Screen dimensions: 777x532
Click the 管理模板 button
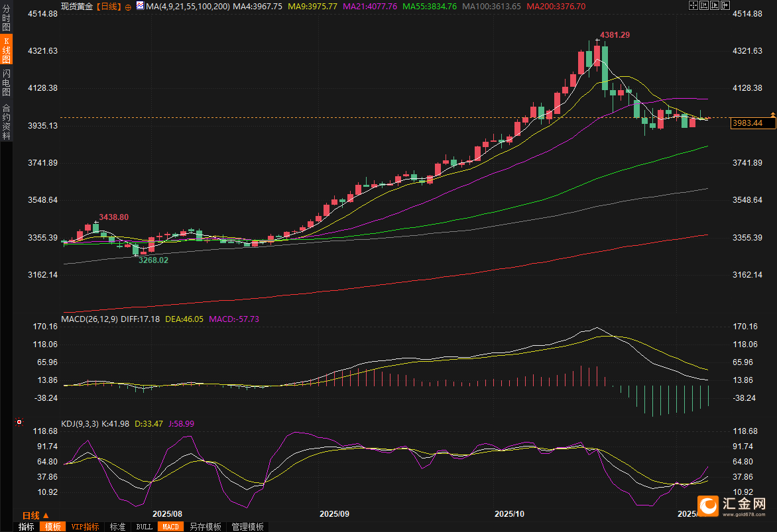tap(247, 527)
